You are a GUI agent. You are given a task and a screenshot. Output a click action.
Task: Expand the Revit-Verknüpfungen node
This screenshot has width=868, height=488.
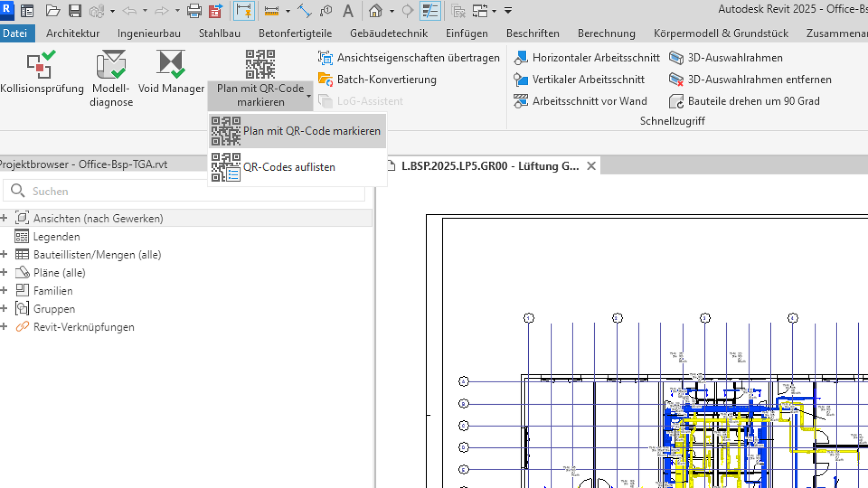[x=4, y=326]
